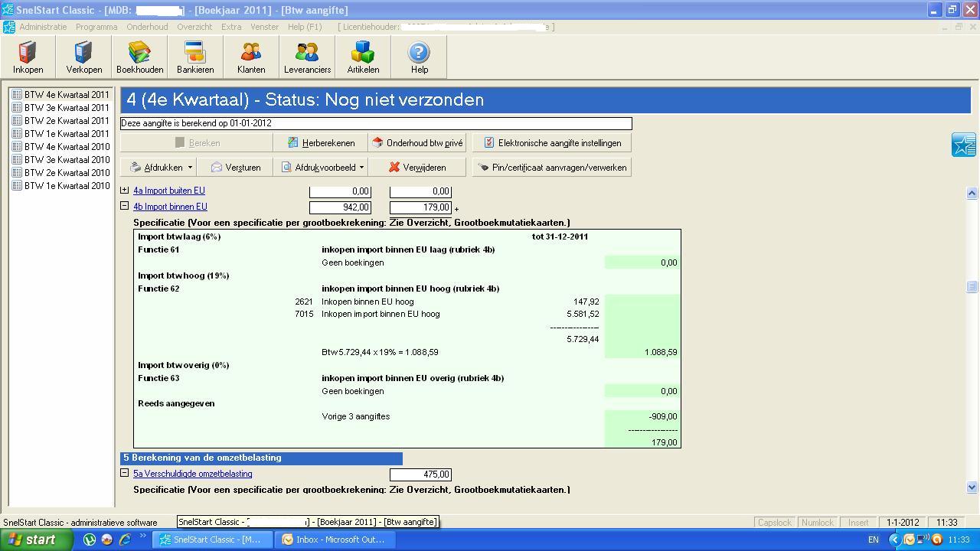Select BTW 3e Kwartaal 2011 in list
Viewport: 980px width, 551px height.
pos(67,108)
